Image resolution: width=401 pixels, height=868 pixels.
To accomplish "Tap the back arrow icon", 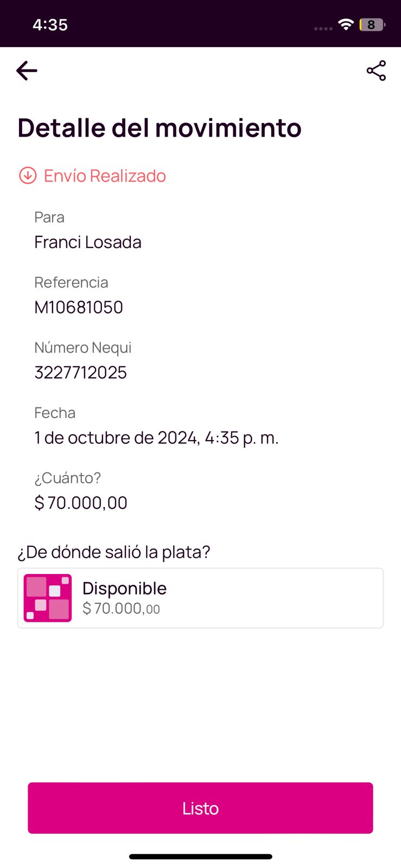I will pyautogui.click(x=27, y=71).
